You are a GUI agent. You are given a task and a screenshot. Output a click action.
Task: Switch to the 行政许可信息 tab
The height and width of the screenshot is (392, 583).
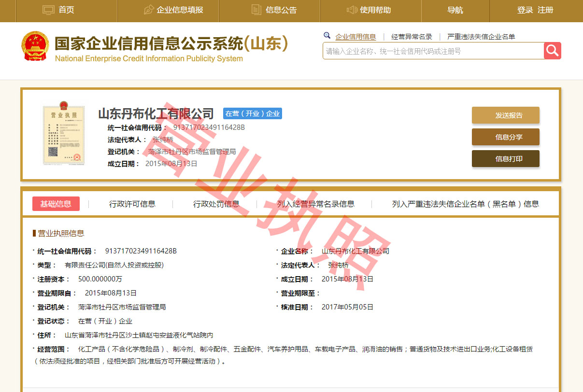point(132,204)
